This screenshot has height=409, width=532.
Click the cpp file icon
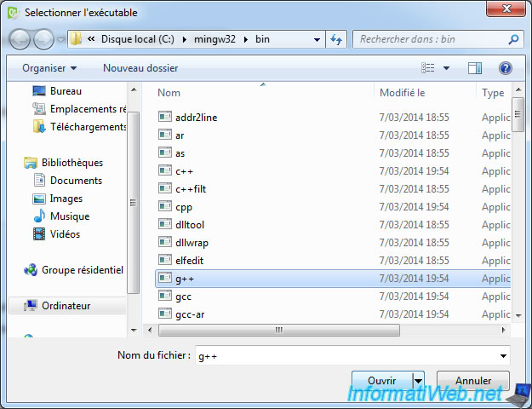165,206
